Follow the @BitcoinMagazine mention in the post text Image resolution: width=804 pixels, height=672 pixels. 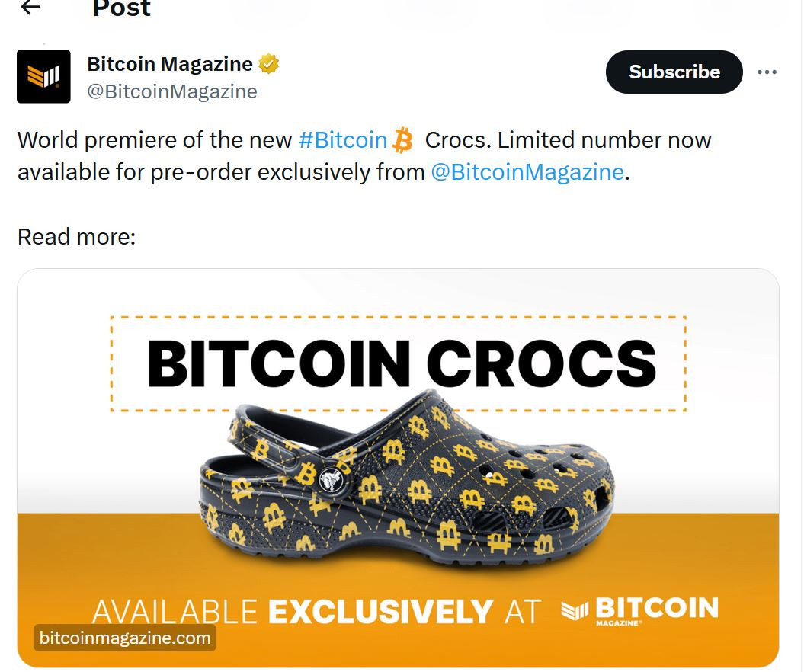click(527, 172)
